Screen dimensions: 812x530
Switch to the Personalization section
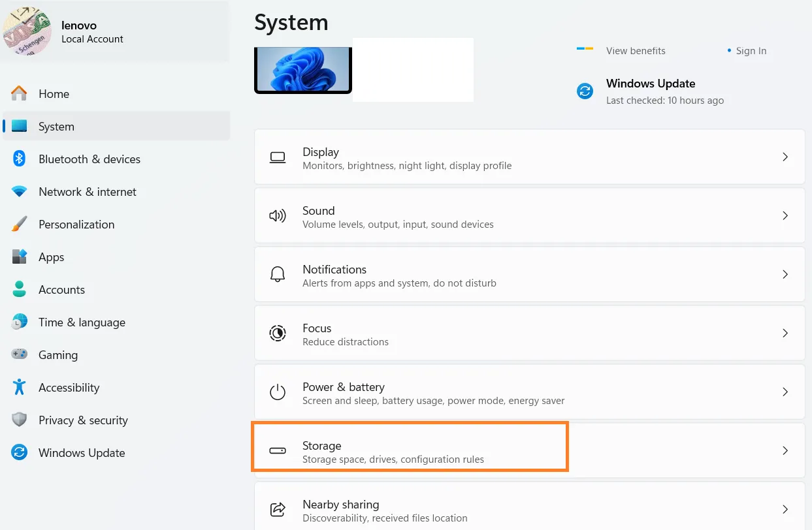coord(76,224)
